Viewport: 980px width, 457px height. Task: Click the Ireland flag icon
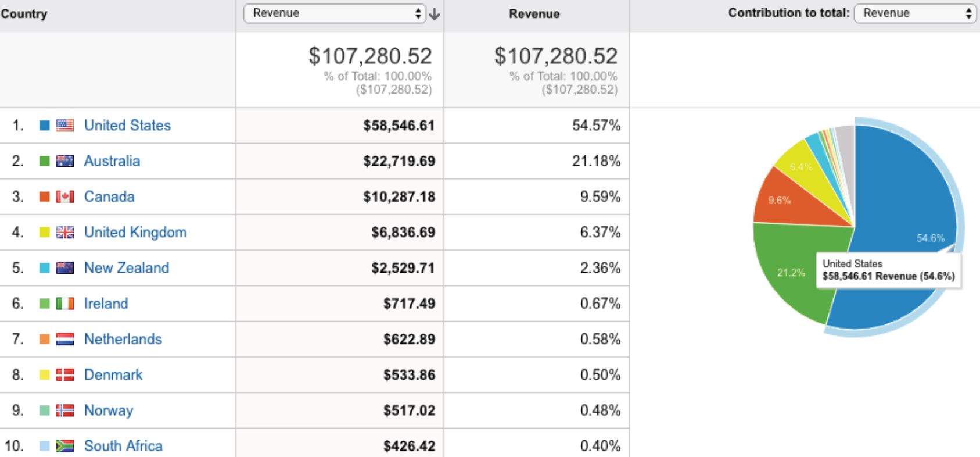(x=65, y=304)
